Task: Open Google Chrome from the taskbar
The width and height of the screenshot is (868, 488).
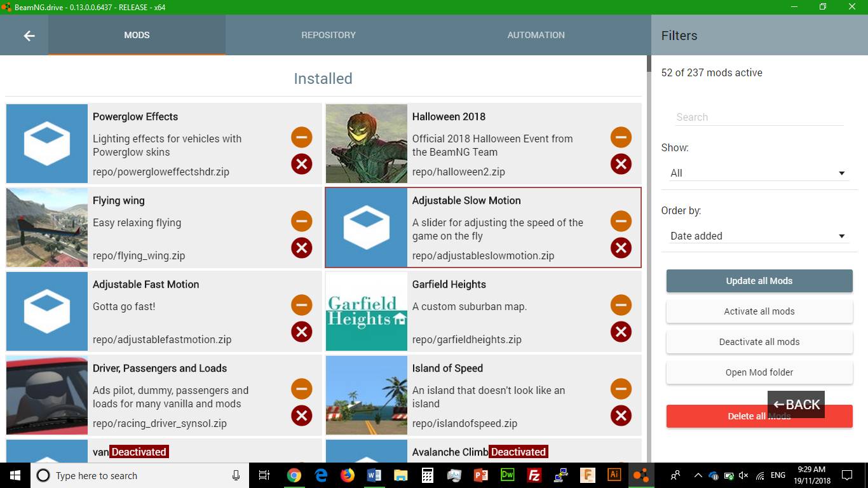Action: click(294, 475)
